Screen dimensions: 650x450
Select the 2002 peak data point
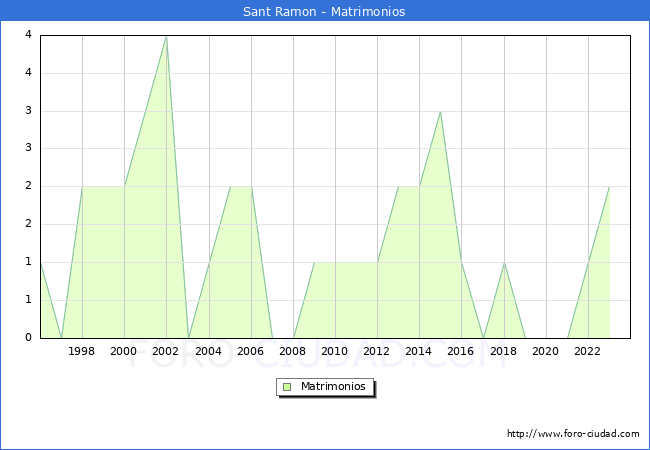pyautogui.click(x=166, y=36)
